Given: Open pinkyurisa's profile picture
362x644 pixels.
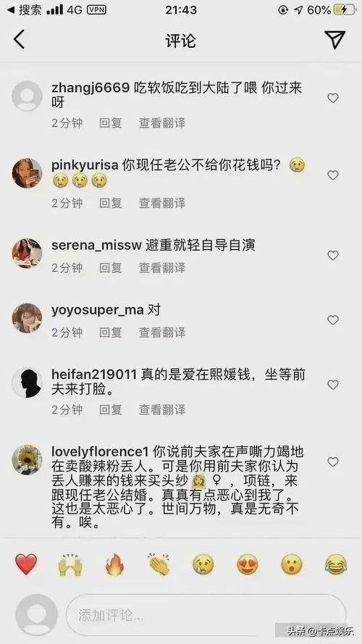Looking at the screenshot, I should pos(27,173).
